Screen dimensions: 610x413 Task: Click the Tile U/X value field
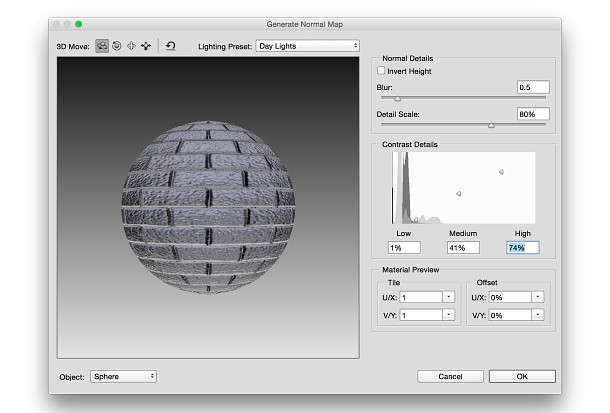(x=421, y=298)
